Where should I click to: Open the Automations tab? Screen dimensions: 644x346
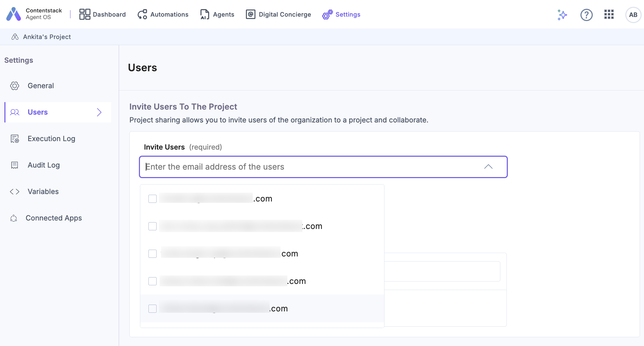pos(163,15)
